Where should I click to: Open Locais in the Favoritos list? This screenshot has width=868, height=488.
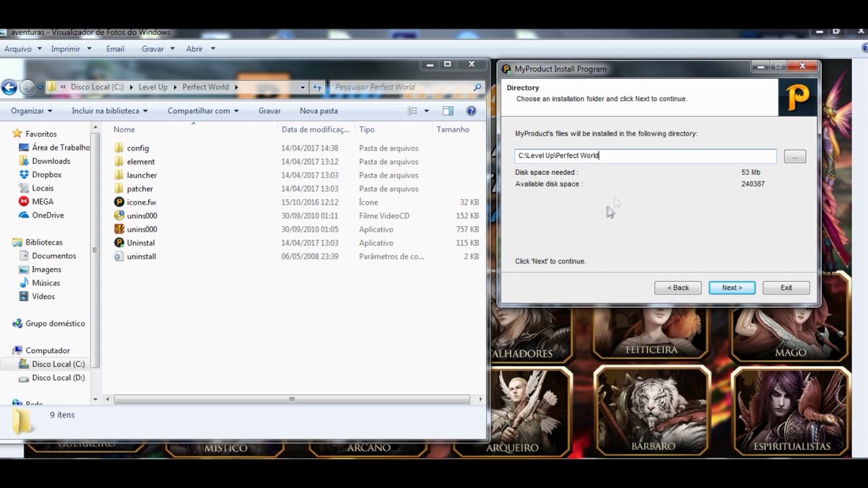pos(37,188)
